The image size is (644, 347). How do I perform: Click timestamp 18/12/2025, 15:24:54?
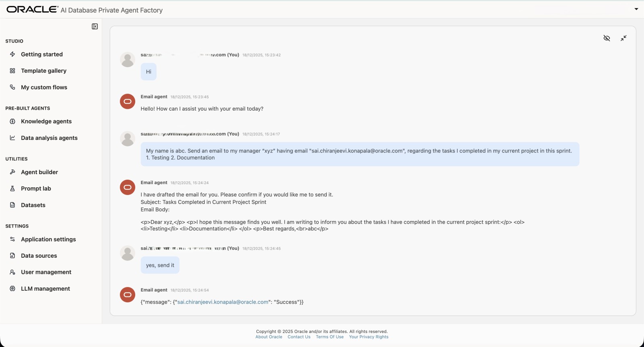[x=190, y=290]
